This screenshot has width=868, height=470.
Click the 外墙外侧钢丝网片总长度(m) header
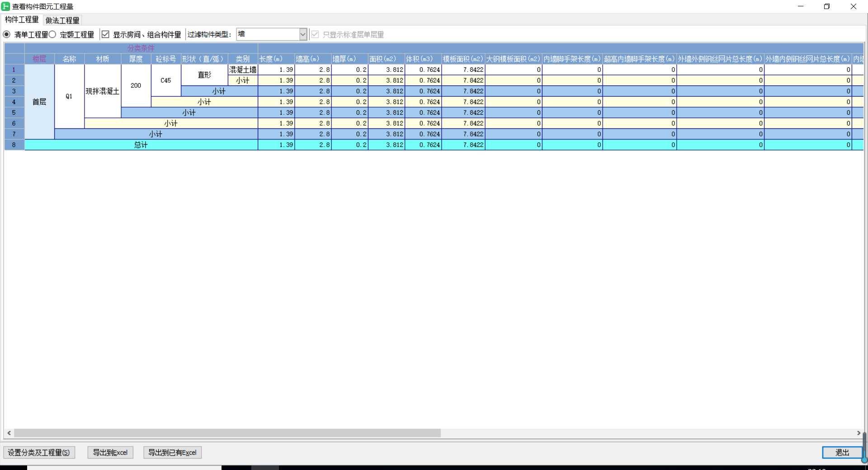tap(720, 59)
